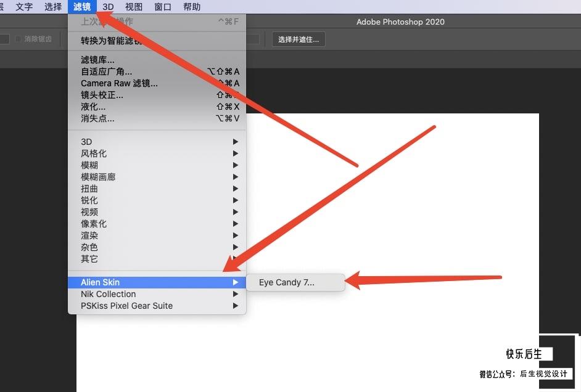Open the 3D menu in menu bar

pos(108,7)
